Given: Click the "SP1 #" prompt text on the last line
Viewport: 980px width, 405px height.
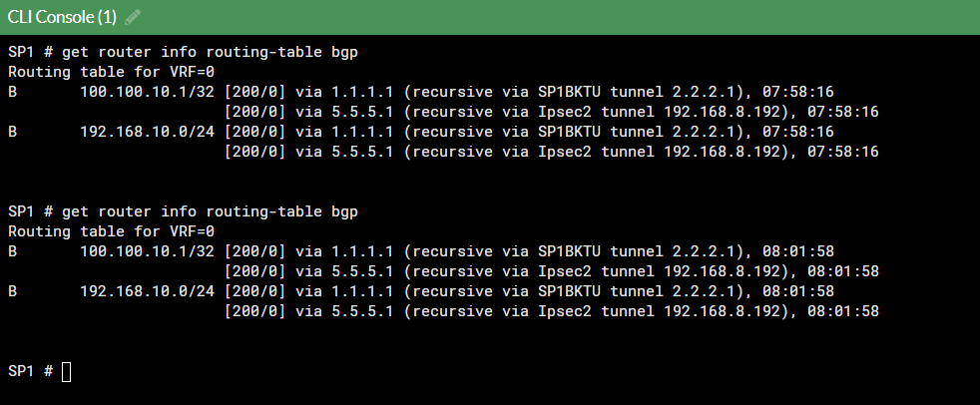Looking at the screenshot, I should pyautogui.click(x=30, y=372).
